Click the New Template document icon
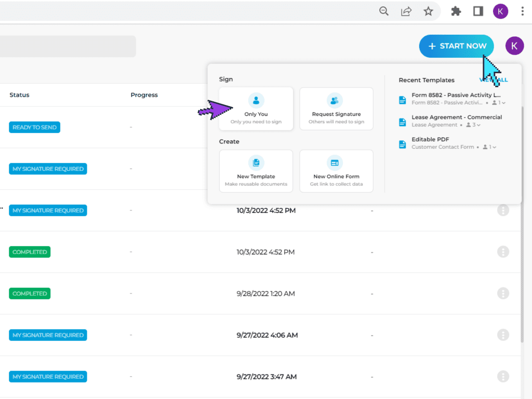 [x=256, y=163]
